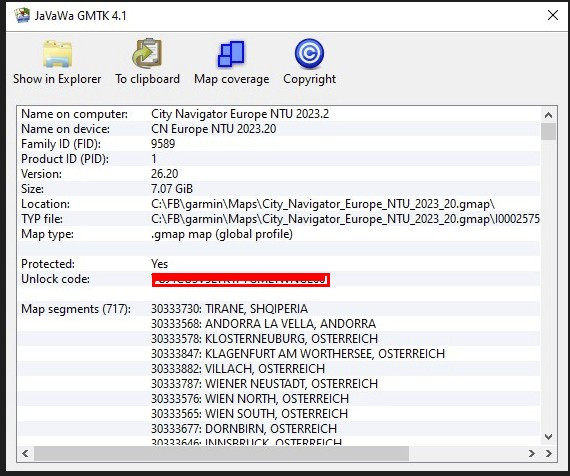Select segment 30333730: TIRANE, SHQIPERIA
570x476 pixels.
229,309
